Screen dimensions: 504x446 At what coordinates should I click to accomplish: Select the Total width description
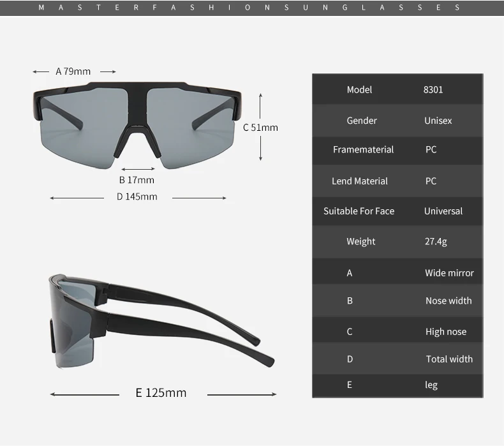coord(449,359)
